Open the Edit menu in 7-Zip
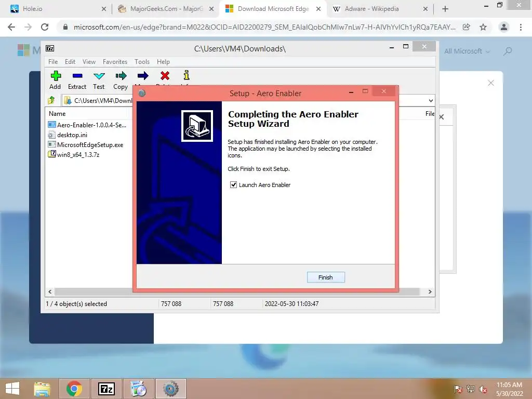The image size is (532, 399). [x=70, y=62]
